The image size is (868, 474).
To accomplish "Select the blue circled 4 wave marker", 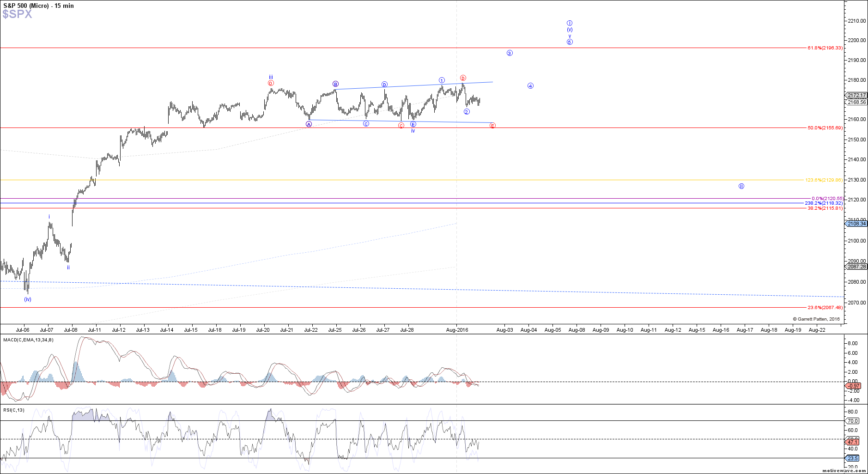I will click(530, 86).
